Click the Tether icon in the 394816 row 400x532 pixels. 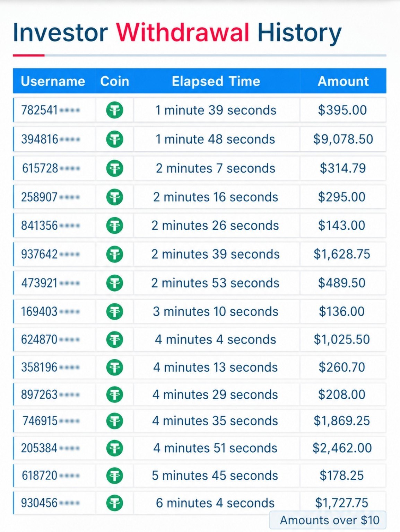click(x=114, y=139)
